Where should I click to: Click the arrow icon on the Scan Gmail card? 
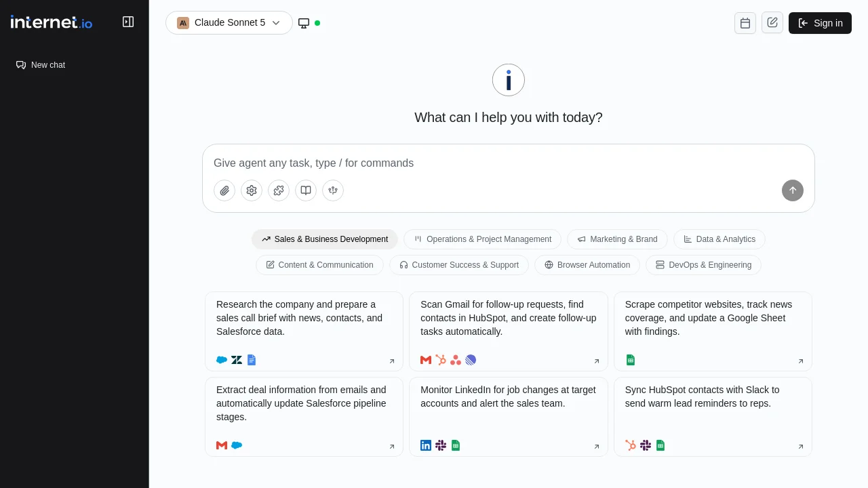[x=597, y=361]
